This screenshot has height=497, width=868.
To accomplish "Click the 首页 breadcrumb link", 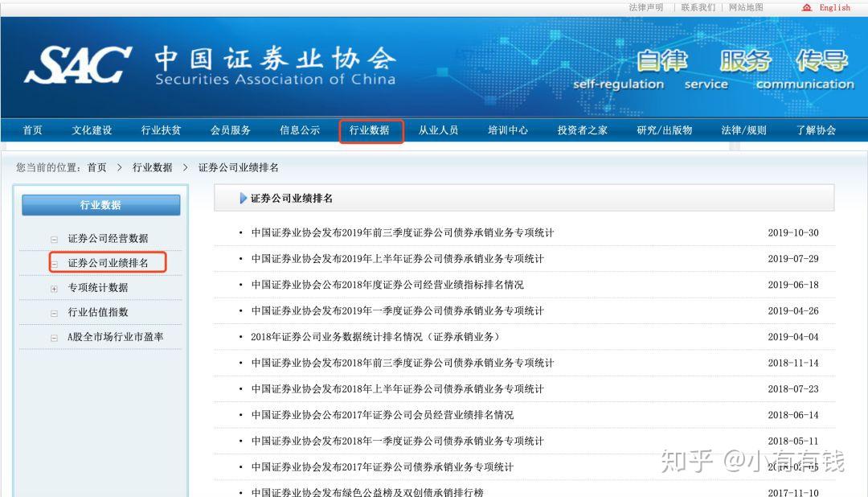I will click(x=97, y=167).
